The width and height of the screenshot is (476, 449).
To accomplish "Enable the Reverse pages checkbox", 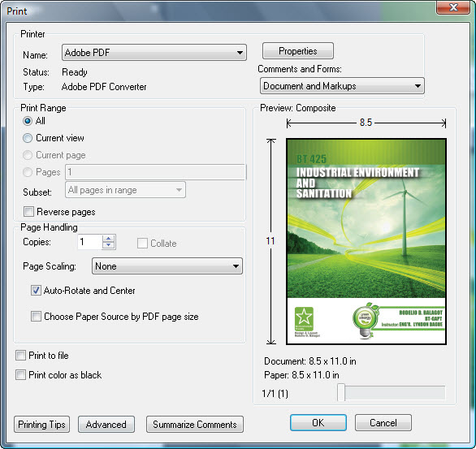I will [x=29, y=211].
